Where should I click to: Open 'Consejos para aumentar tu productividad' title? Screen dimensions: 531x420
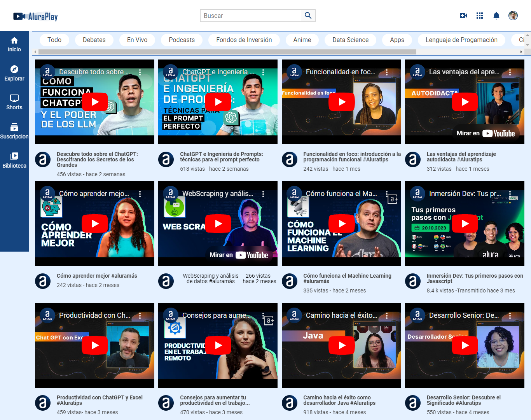(215, 400)
